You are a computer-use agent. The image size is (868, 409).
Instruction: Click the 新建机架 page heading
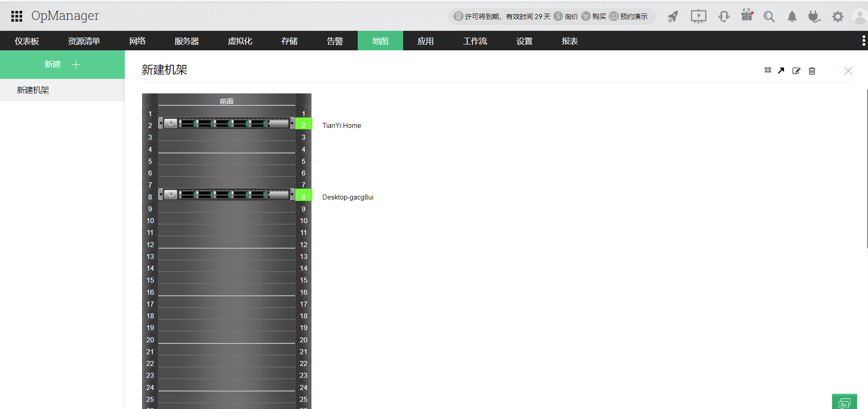(164, 70)
